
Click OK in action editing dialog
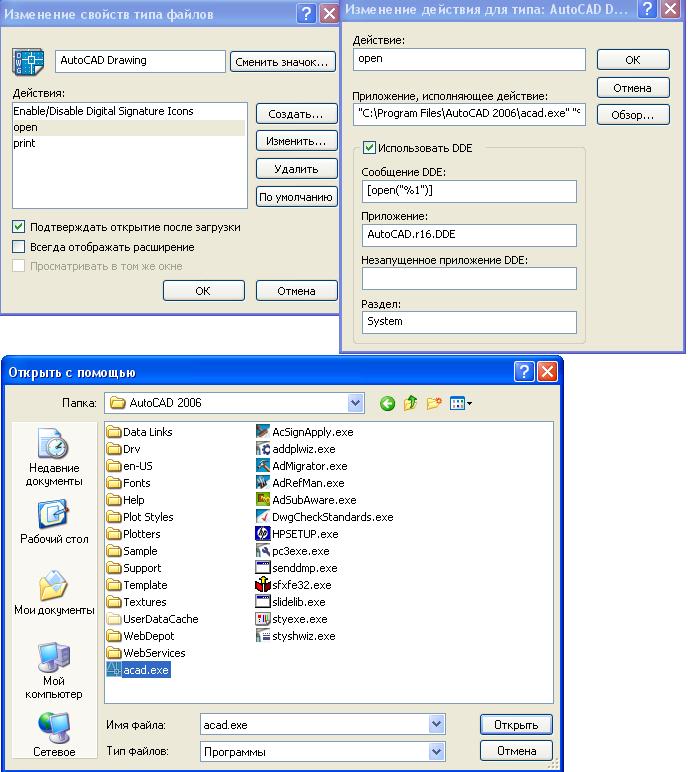(x=633, y=60)
